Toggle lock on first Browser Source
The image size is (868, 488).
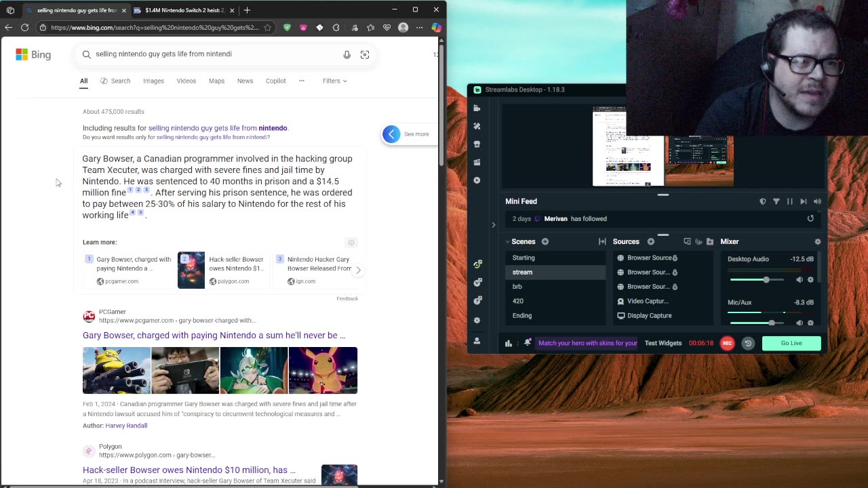pyautogui.click(x=675, y=258)
